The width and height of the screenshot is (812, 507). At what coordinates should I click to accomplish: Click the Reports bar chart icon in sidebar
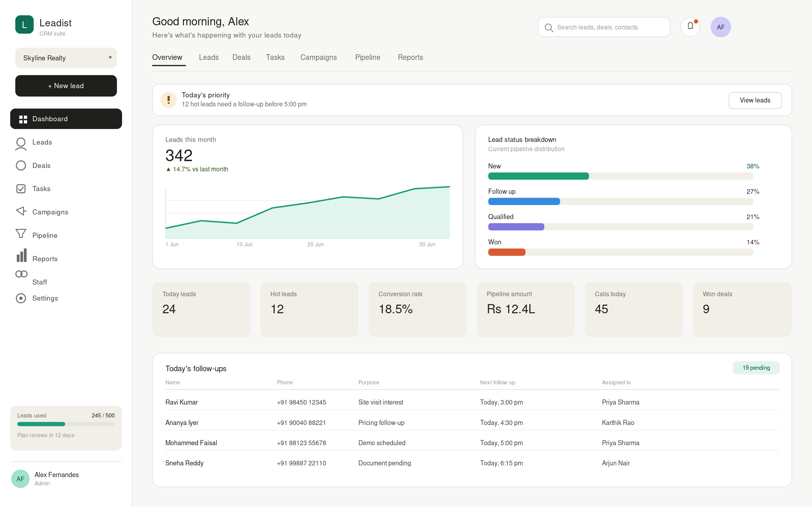22,256
